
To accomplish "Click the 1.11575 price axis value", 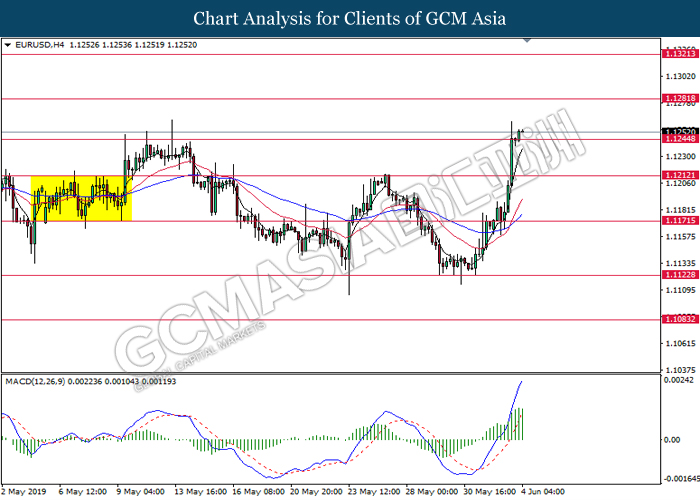I will click(x=680, y=236).
